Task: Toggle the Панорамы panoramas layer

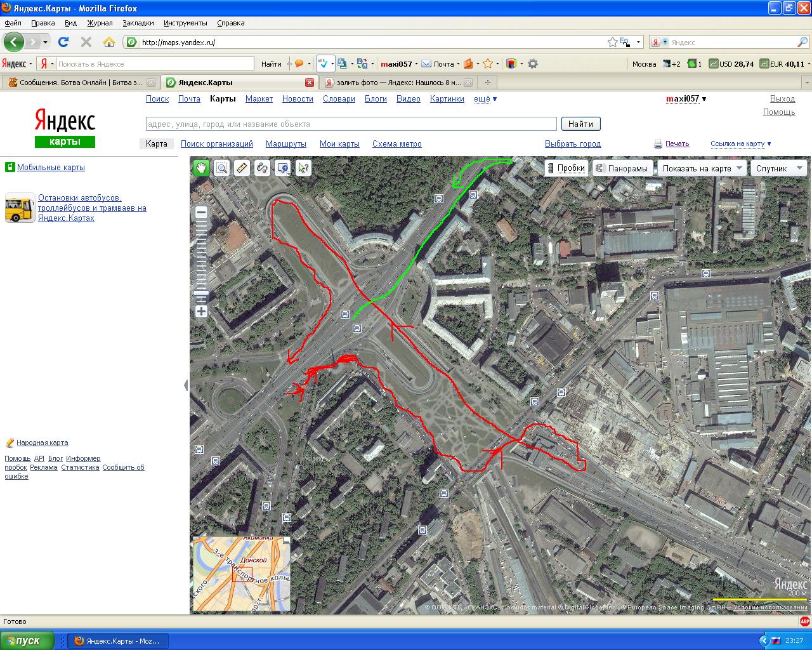Action: [x=622, y=168]
